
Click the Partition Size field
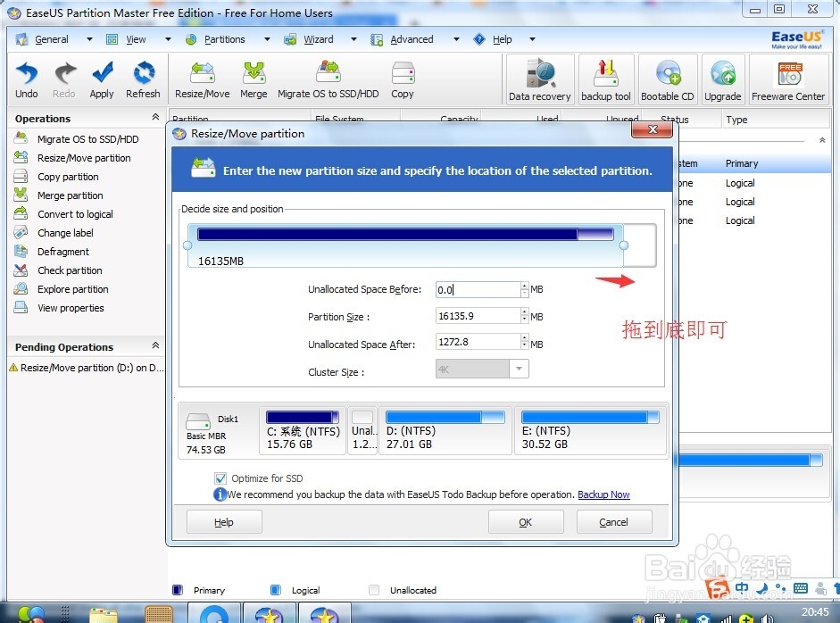point(478,316)
